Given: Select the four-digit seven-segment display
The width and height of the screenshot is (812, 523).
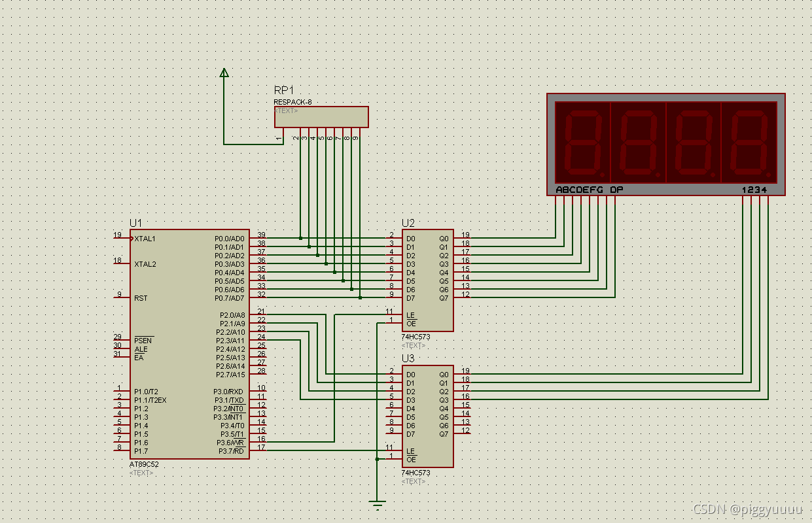Looking at the screenshot, I should click(666, 144).
